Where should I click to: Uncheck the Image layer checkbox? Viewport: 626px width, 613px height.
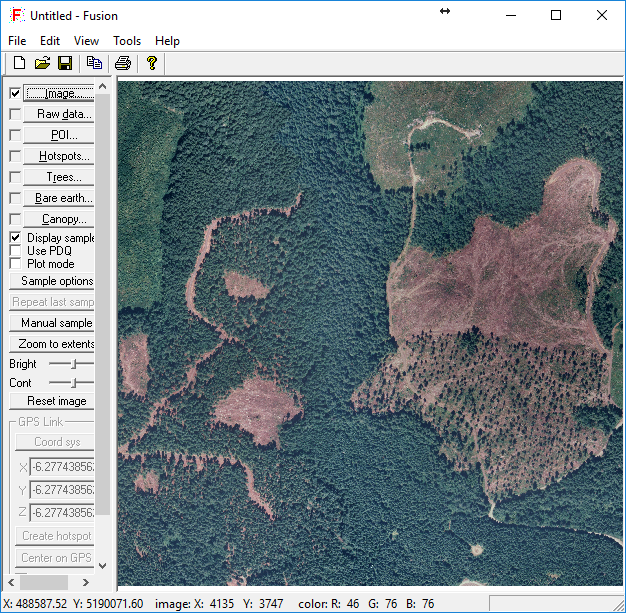15,93
